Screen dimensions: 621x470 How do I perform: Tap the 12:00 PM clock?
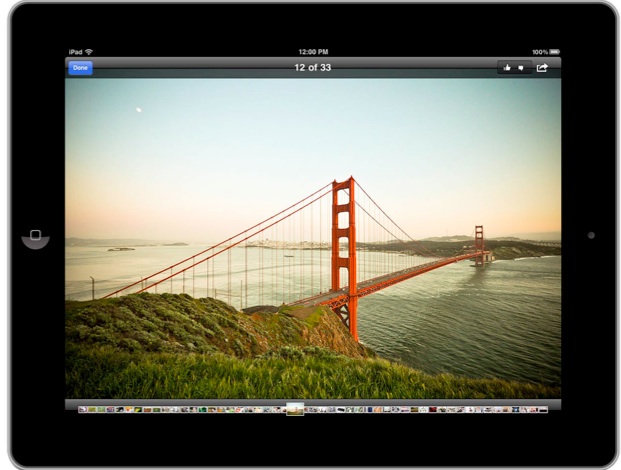[x=313, y=52]
